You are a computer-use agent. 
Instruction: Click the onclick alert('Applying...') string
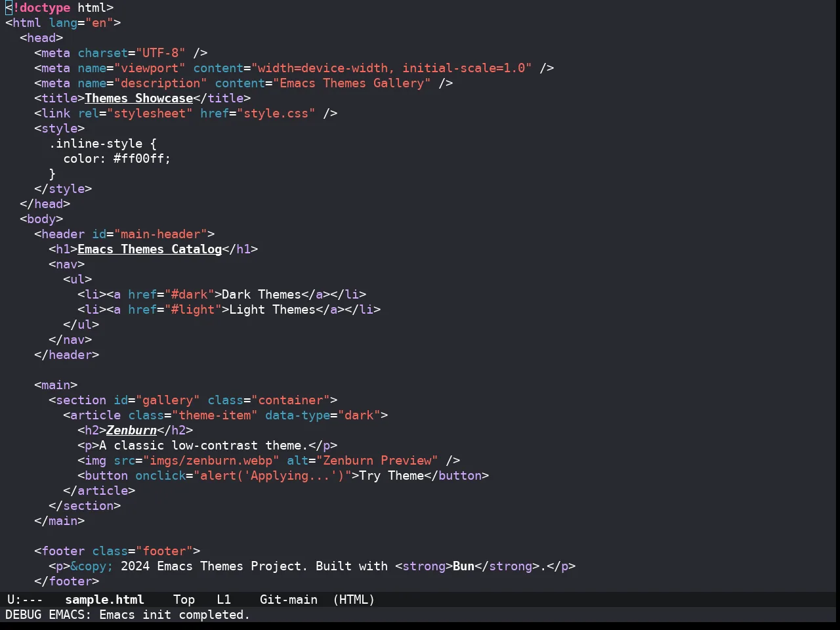click(x=272, y=476)
